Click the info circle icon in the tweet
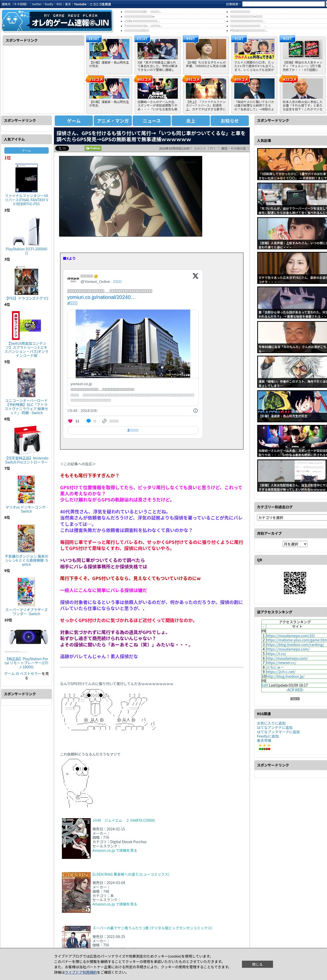Viewport: 327px width, 980px height. (196, 410)
